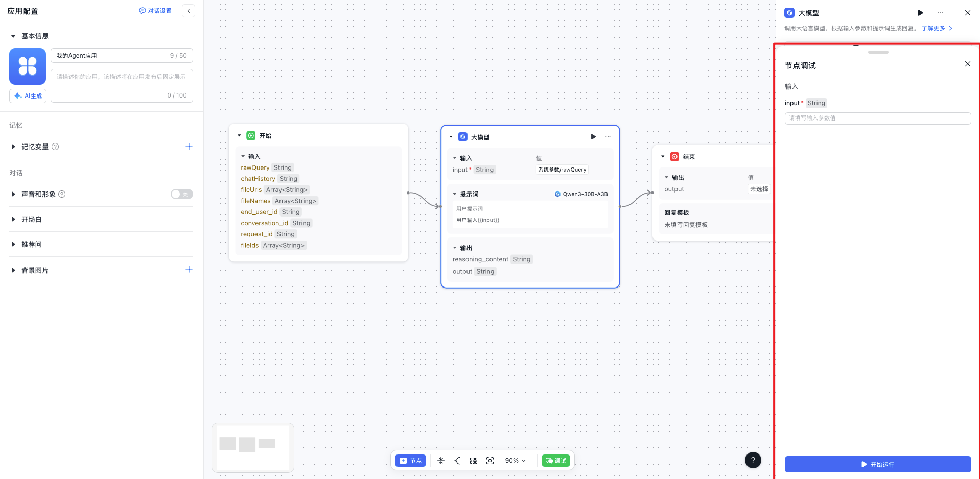Viewport: 980px width, 479px height.
Task: Click the green 调试 debug button
Action: (x=556, y=461)
